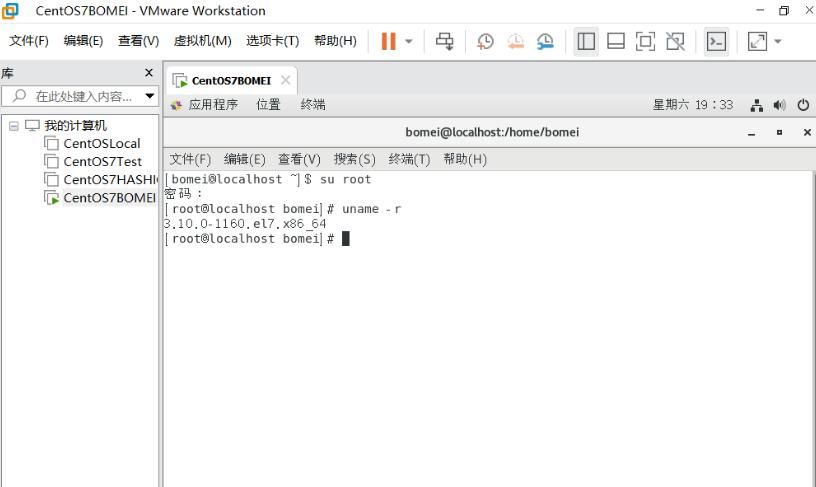Open the 虚拟机(M) menu

coord(202,41)
